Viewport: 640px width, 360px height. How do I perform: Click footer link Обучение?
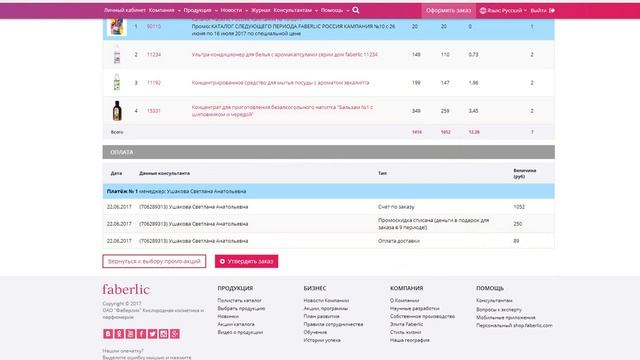coord(315,332)
